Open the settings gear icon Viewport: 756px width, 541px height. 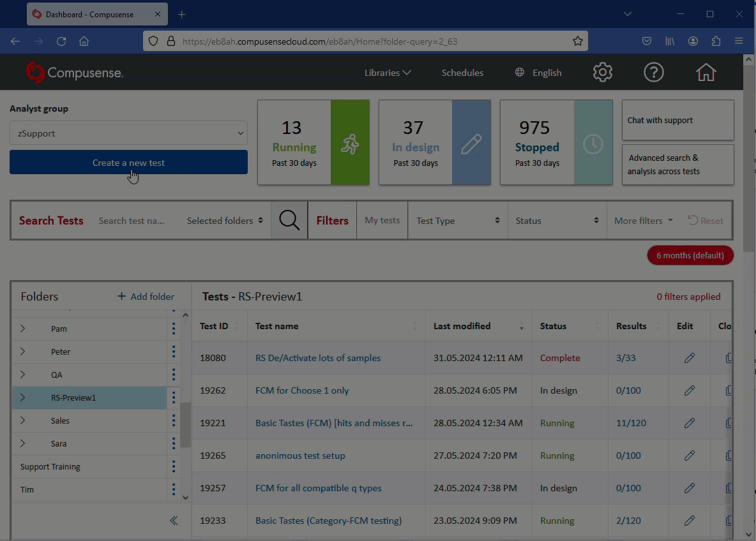point(602,72)
